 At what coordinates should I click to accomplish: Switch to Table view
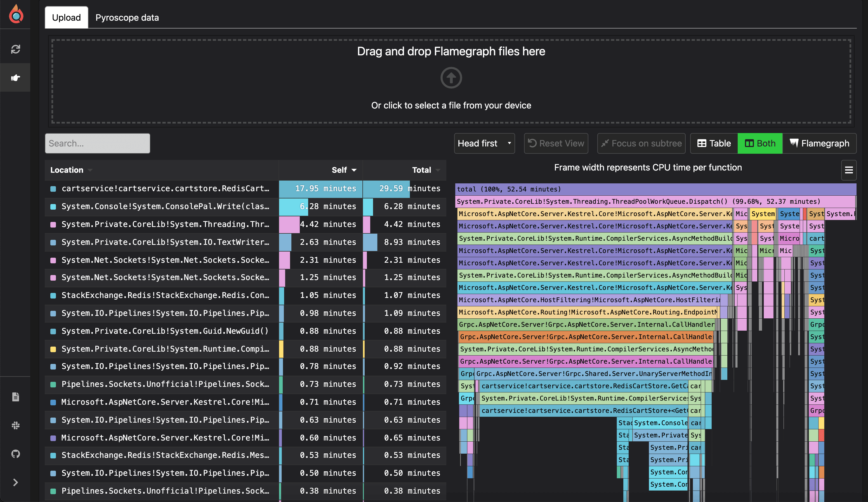[x=714, y=143]
